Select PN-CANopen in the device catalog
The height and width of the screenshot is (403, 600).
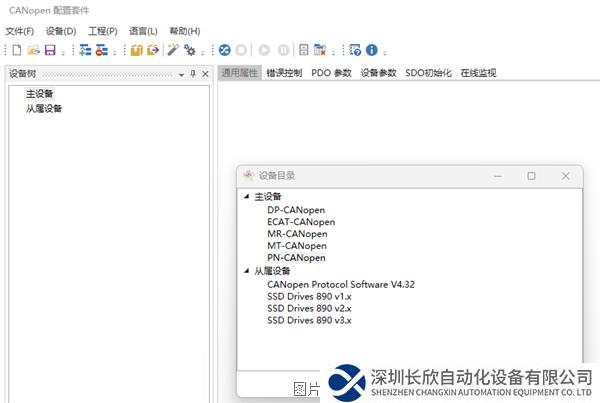(296, 258)
